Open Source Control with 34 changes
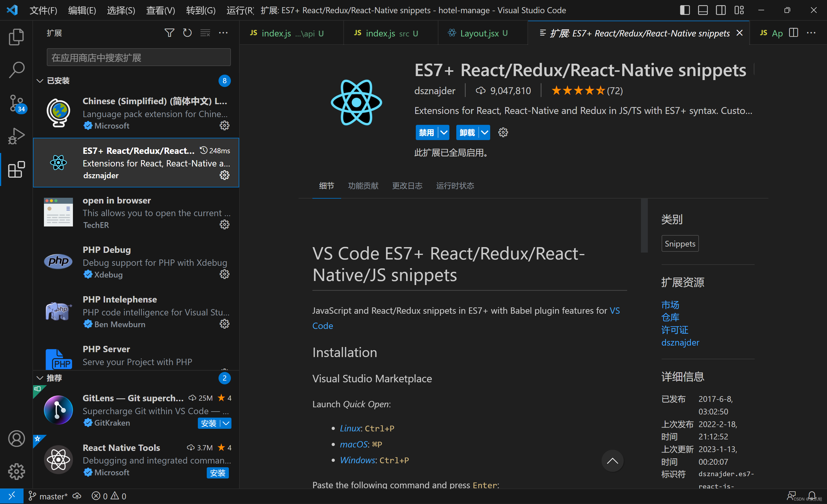 point(16,103)
